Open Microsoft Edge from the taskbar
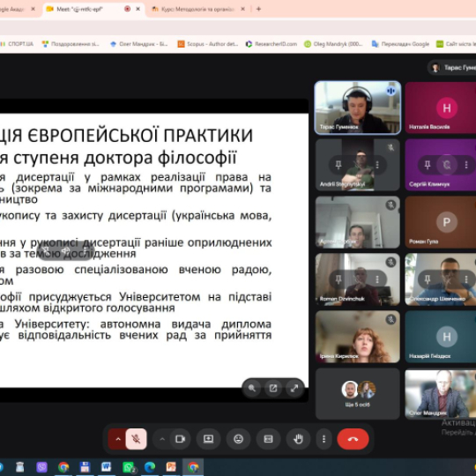Screen dimensions: 476x476 point(150,467)
